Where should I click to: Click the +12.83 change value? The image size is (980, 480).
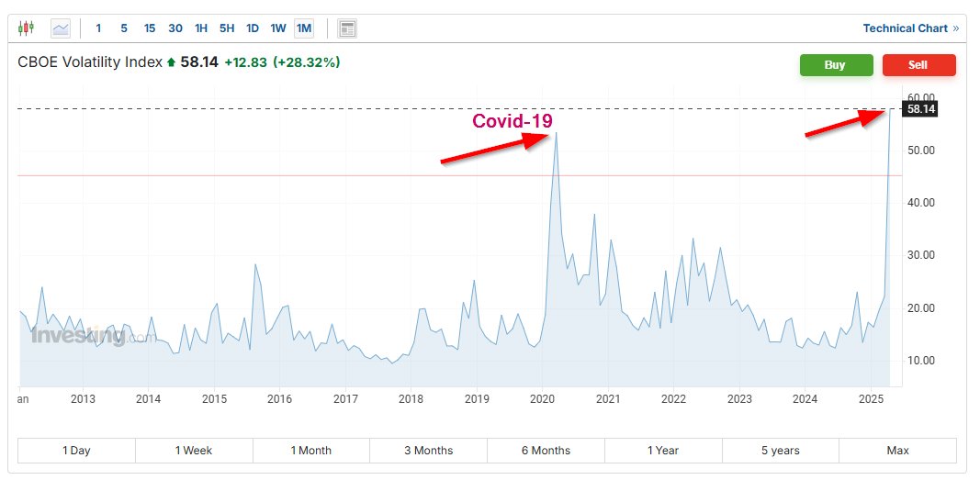pyautogui.click(x=245, y=62)
